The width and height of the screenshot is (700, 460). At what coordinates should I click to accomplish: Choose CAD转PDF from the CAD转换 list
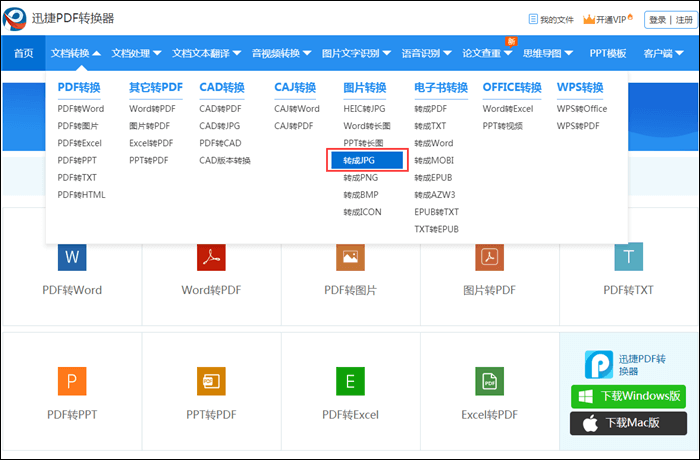click(220, 109)
